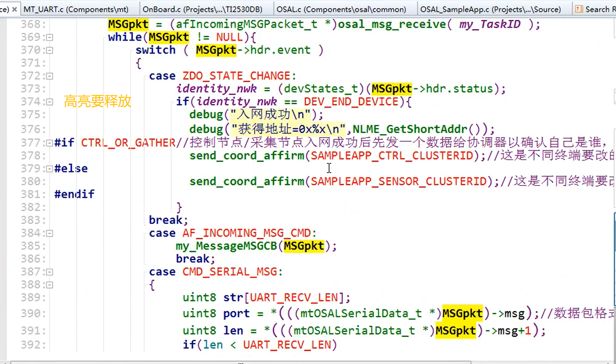Open the OSAL.c editor tab

point(341,9)
